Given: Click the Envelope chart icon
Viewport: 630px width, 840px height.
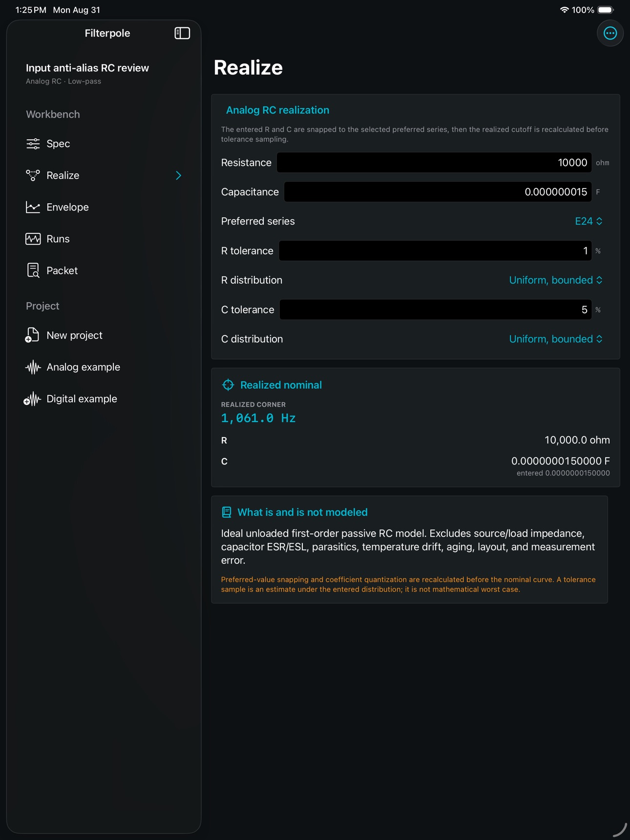Looking at the screenshot, I should 33,207.
